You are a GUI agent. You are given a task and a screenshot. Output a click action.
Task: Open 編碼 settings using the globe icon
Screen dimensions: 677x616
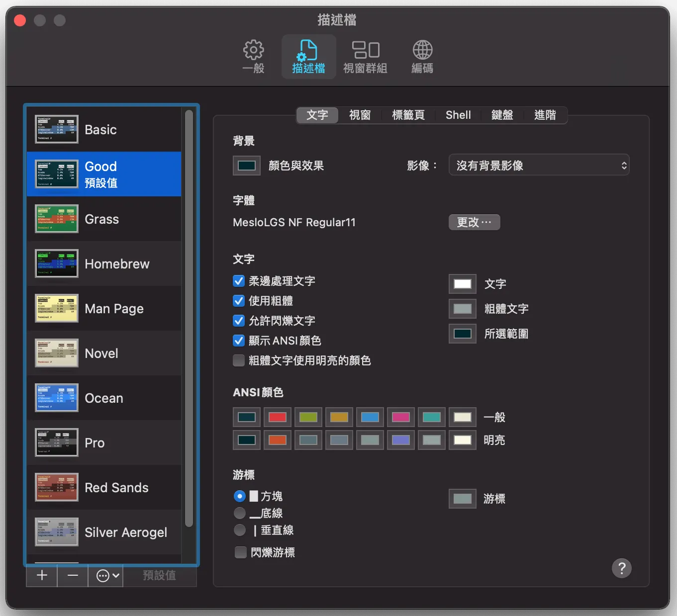coord(422,56)
